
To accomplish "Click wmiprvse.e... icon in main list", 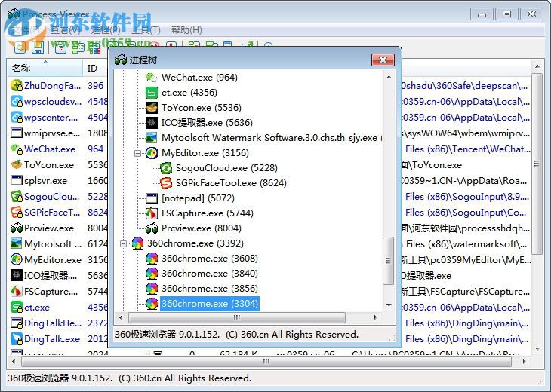I will coord(17,133).
